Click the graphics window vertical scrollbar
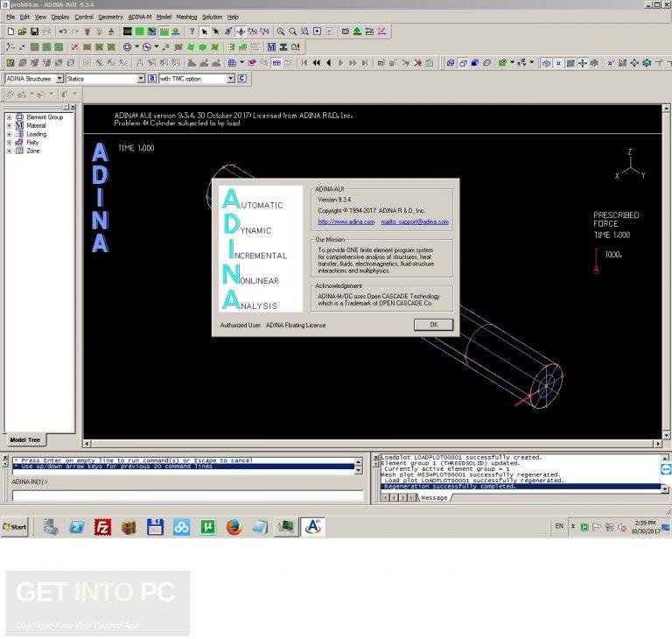 pos(667,272)
